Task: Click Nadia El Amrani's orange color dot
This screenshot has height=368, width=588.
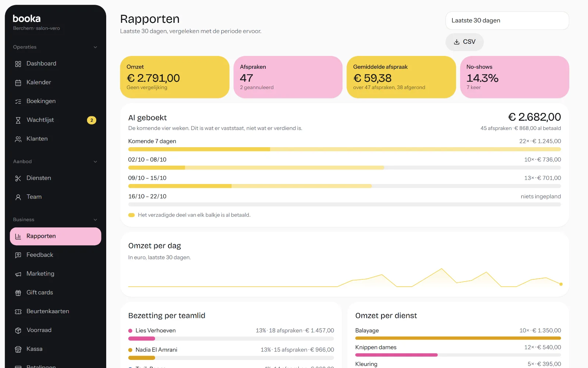Action: [130, 350]
